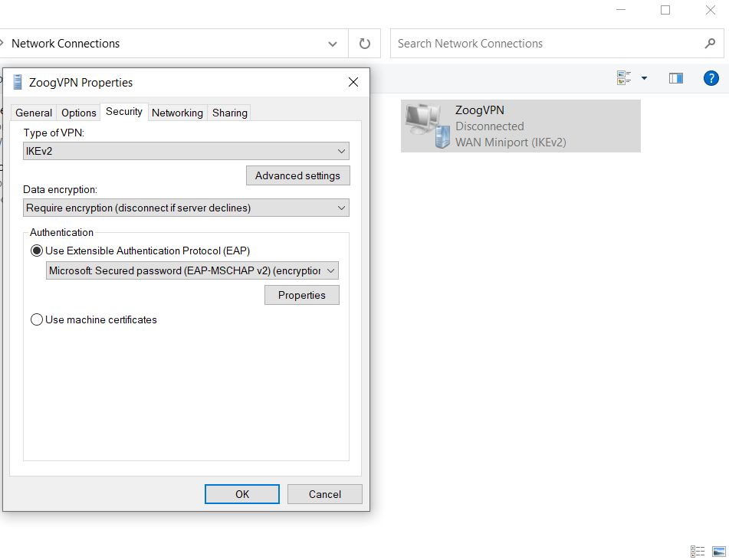Switch to large icons view at bottom
The image size is (729, 560).
point(718,552)
